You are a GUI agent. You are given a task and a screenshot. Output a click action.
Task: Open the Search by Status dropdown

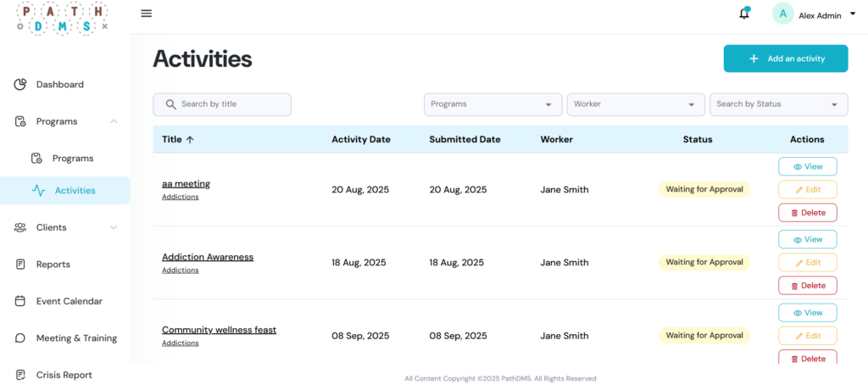[778, 104]
